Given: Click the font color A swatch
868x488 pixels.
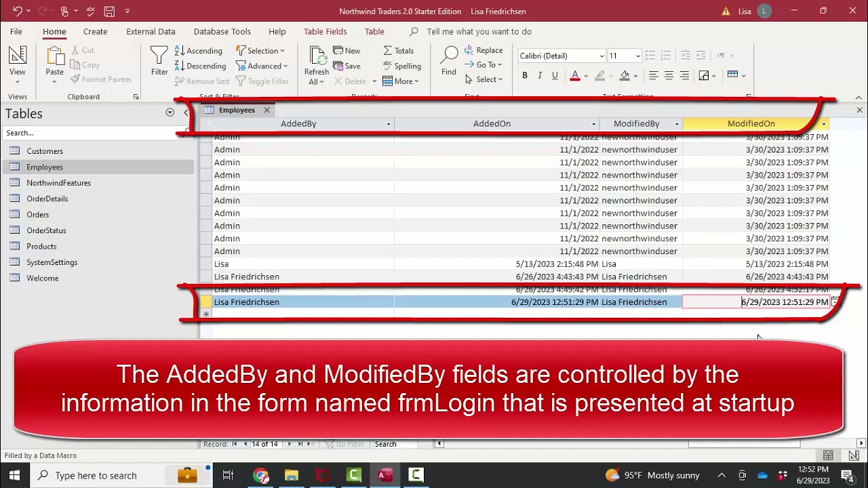Looking at the screenshot, I should [575, 75].
